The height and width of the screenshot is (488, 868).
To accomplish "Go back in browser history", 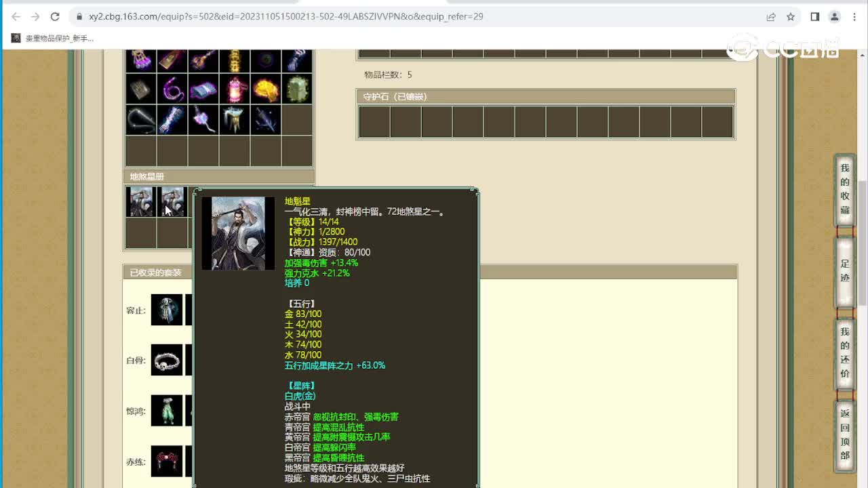I will (16, 16).
